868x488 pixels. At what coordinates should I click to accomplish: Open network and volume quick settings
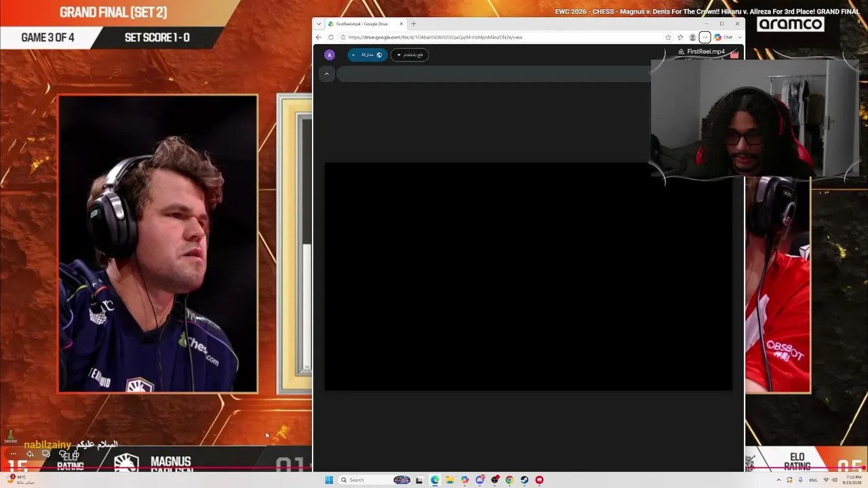coord(830,480)
